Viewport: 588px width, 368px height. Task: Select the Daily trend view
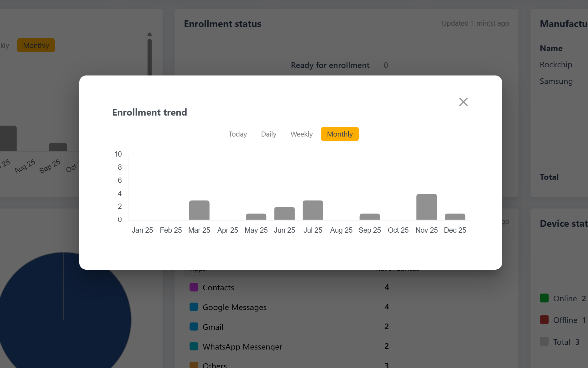click(268, 134)
